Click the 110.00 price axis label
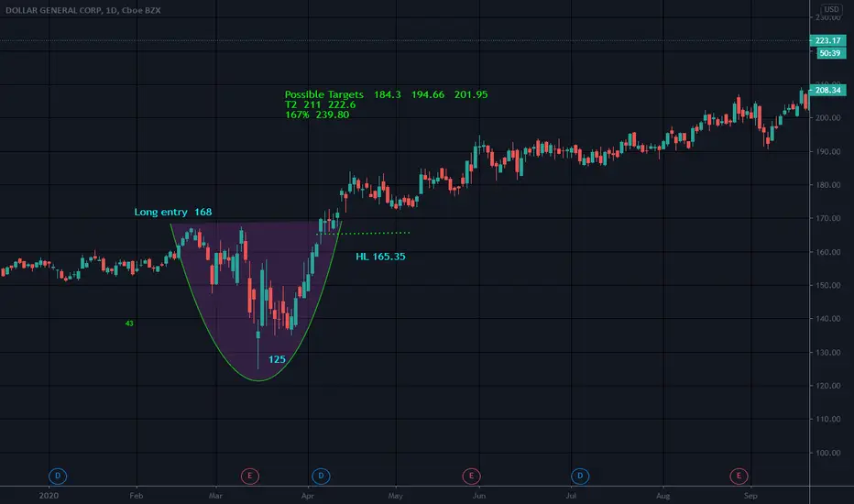The image size is (854, 504). click(827, 419)
